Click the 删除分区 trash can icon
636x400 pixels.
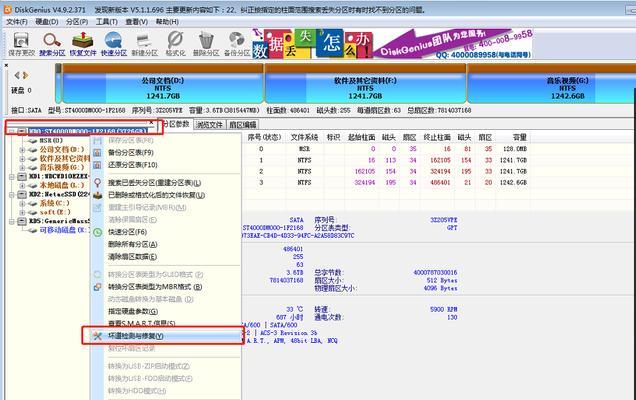206,41
